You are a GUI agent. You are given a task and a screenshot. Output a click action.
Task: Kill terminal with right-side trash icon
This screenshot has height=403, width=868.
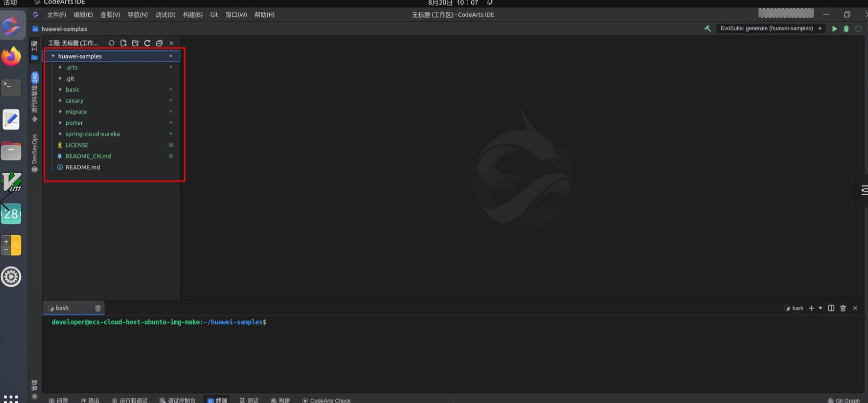coord(843,308)
